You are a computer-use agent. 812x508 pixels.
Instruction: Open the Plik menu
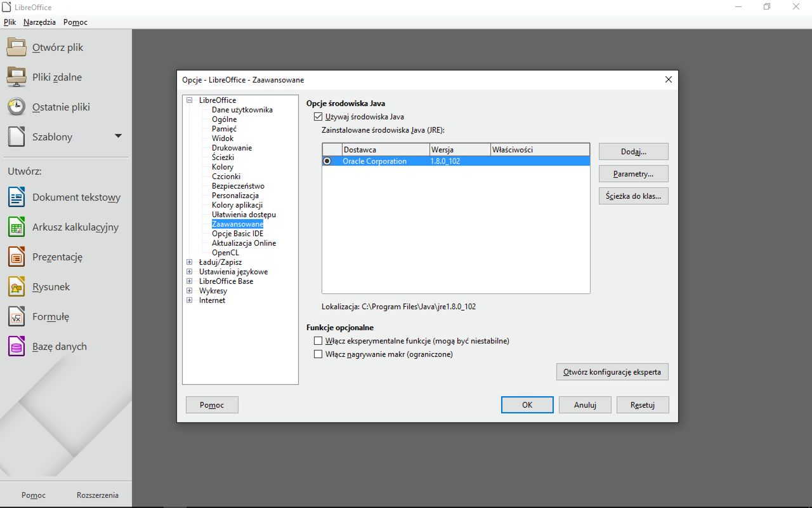[x=10, y=22]
